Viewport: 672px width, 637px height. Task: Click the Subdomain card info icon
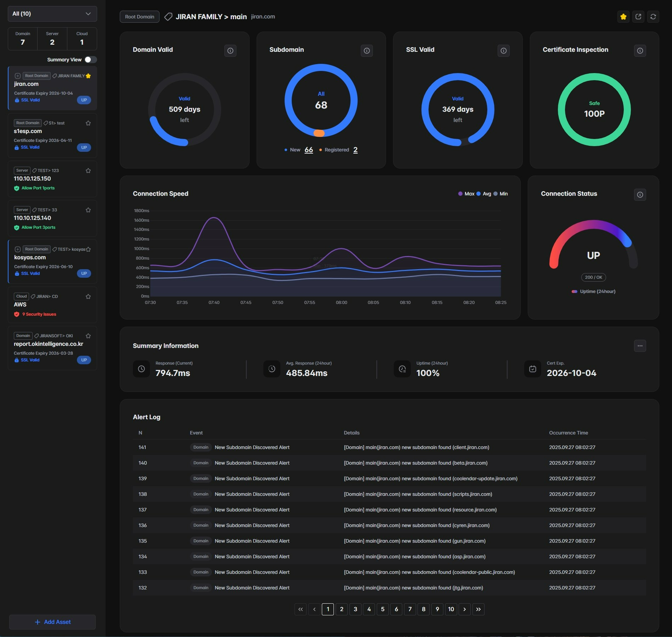pos(367,51)
